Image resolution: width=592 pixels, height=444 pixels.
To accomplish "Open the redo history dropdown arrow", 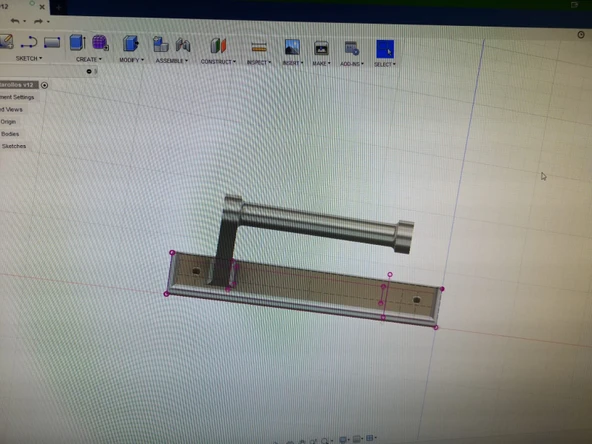I will click(x=48, y=22).
